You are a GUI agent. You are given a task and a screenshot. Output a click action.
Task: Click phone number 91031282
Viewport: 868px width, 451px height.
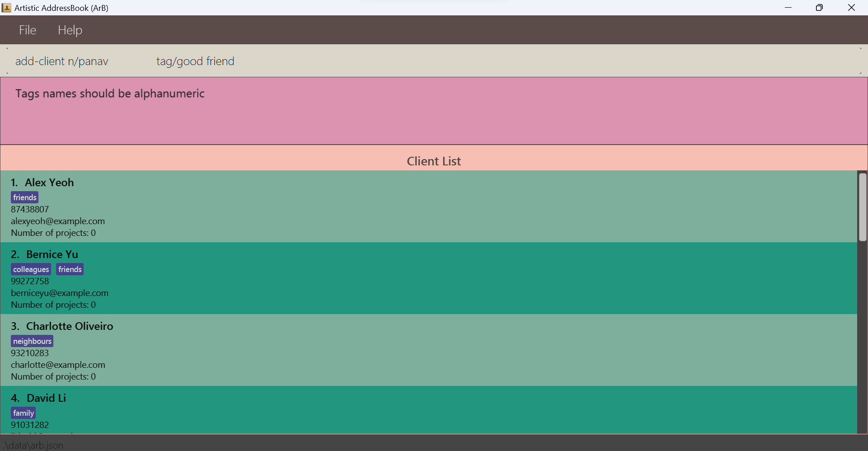[30, 425]
